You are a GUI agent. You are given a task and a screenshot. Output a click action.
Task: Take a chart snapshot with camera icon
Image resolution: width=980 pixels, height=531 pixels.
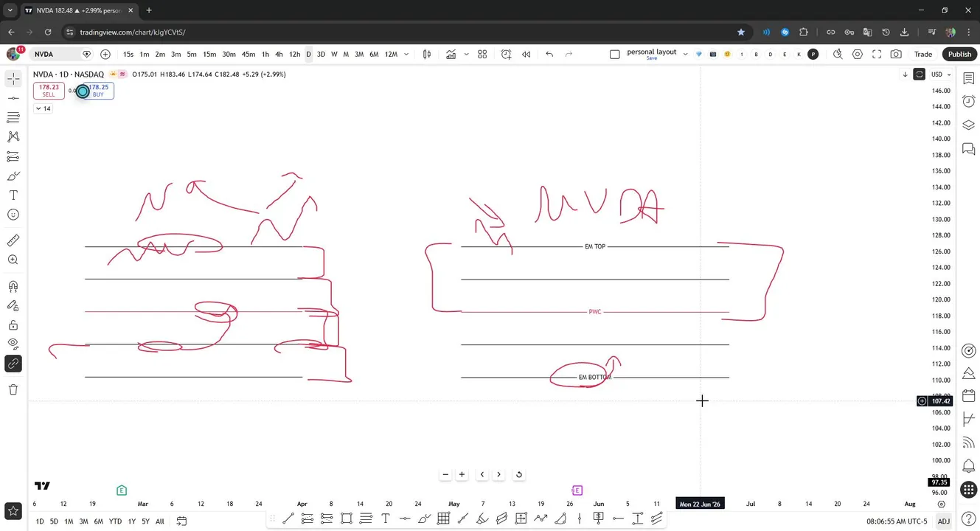coord(896,54)
